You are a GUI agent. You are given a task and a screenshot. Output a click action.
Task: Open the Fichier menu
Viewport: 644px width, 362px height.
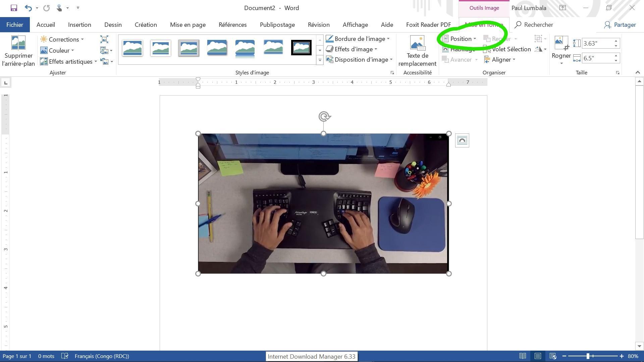15,25
